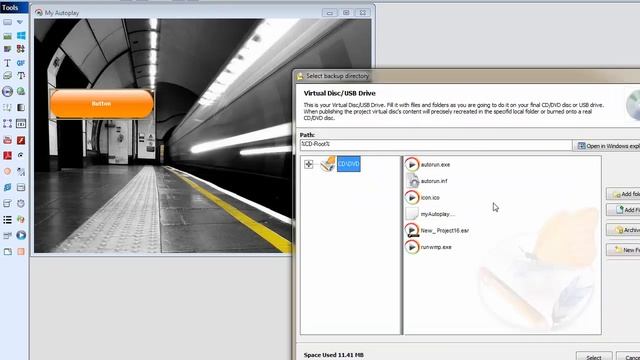Select the timer clock tool
Viewport: 640px width, 360px height.
(21, 203)
